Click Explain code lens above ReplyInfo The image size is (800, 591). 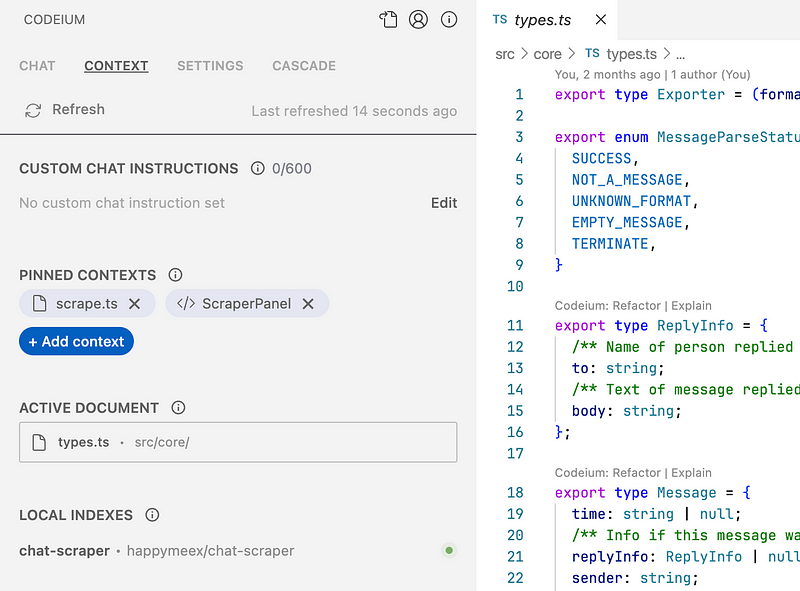pyautogui.click(x=691, y=306)
